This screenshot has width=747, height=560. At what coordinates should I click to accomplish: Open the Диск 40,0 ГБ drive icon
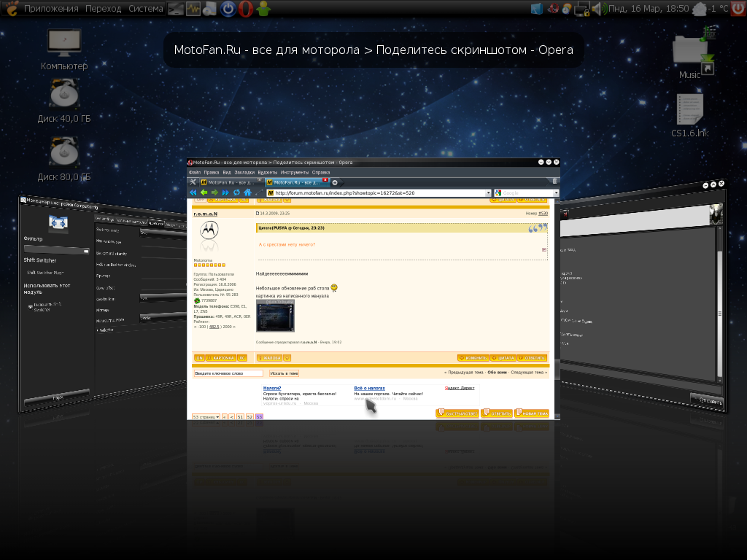click(64, 101)
